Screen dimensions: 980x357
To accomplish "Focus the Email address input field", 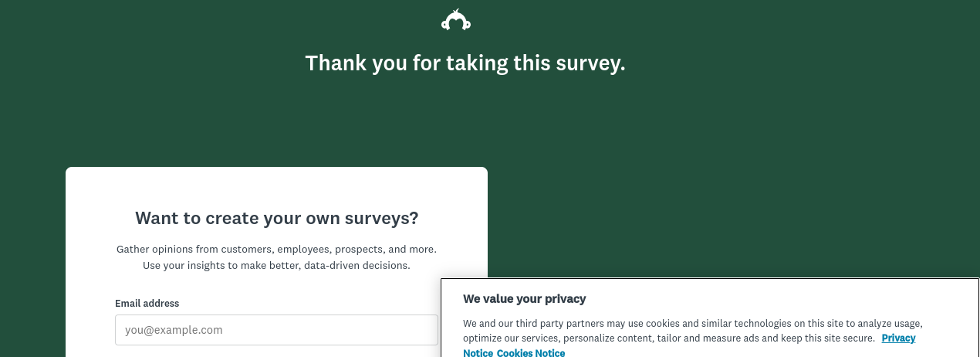I will 276,330.
